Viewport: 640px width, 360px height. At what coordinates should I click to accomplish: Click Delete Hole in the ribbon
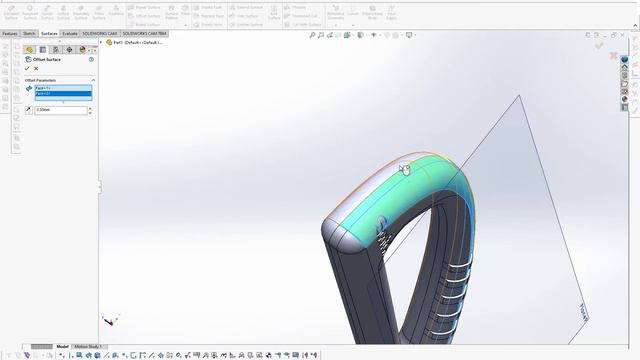[208, 25]
